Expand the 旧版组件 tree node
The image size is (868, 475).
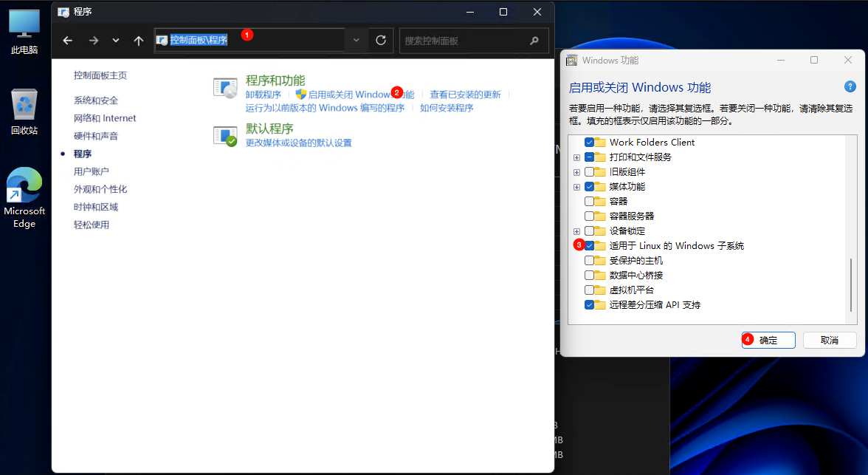click(x=577, y=172)
